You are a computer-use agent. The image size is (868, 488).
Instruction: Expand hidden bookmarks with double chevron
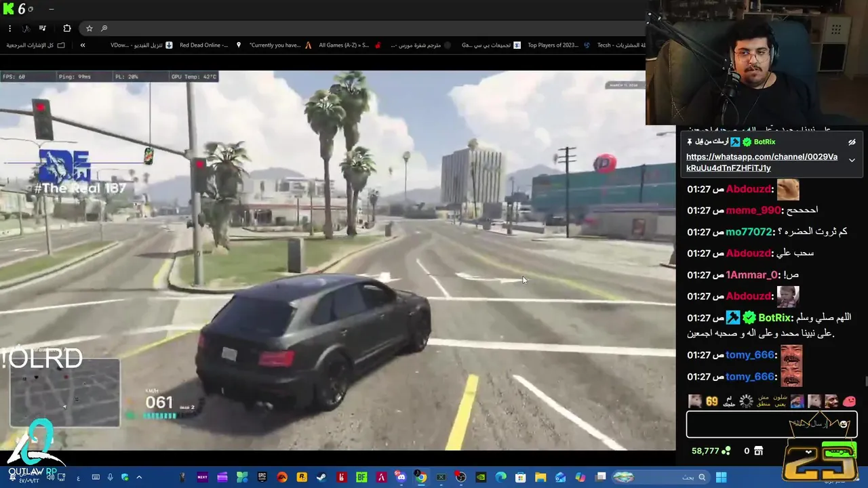[83, 45]
